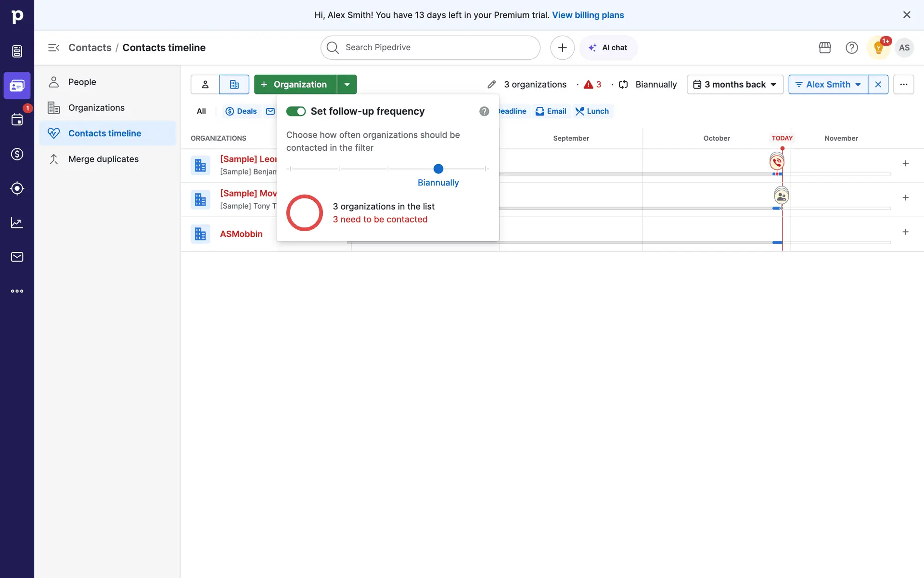
Task: Expand the 3 months back dropdown
Action: [x=735, y=84]
